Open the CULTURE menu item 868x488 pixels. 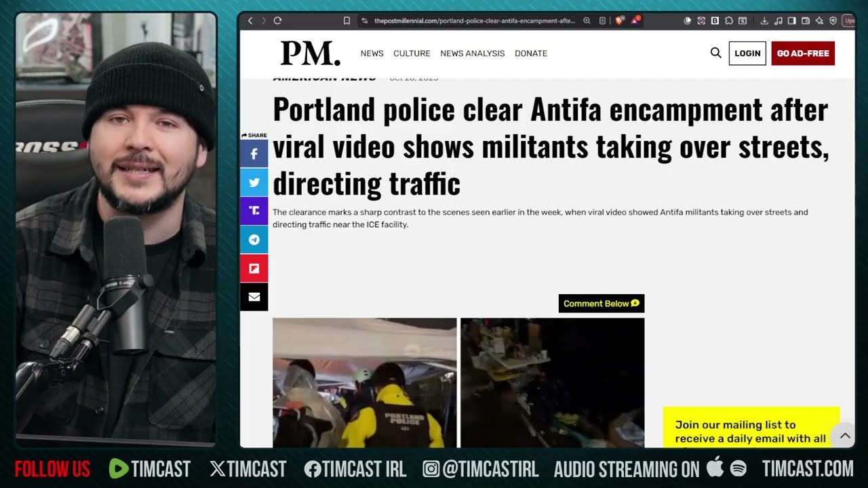pyautogui.click(x=412, y=54)
